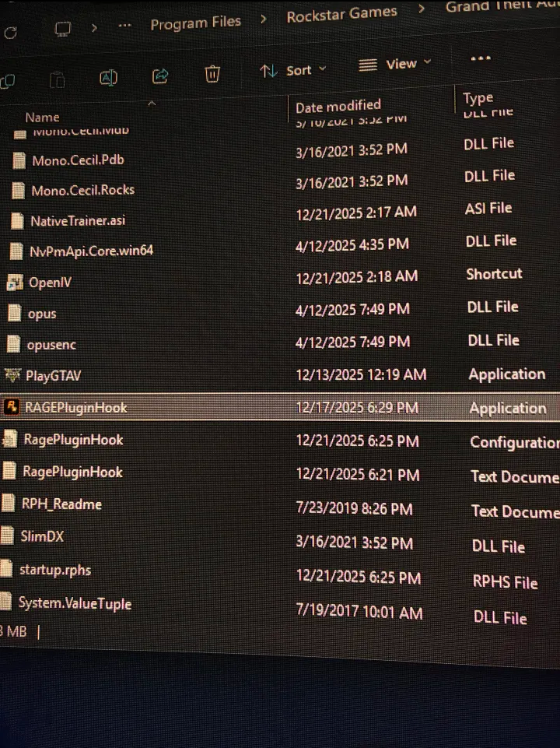This screenshot has width=560, height=748.
Task: Click the 12/17/2025 6:29 PM date cell
Action: pos(357,407)
